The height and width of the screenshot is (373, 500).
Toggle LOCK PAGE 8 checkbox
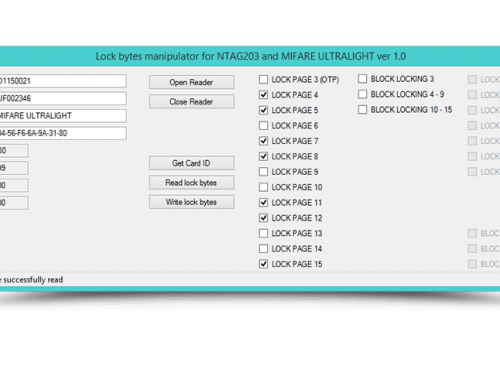(263, 156)
